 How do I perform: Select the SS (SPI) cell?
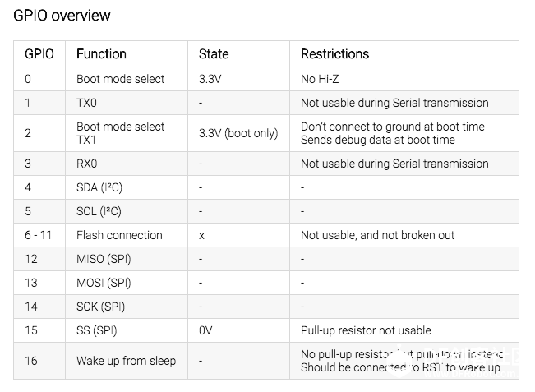coord(127,330)
